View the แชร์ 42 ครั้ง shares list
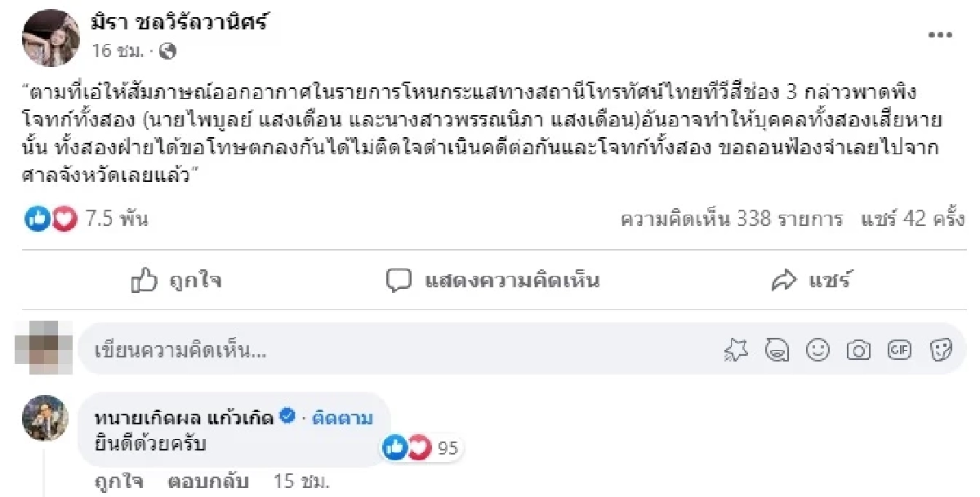980x497 pixels. coord(912,220)
